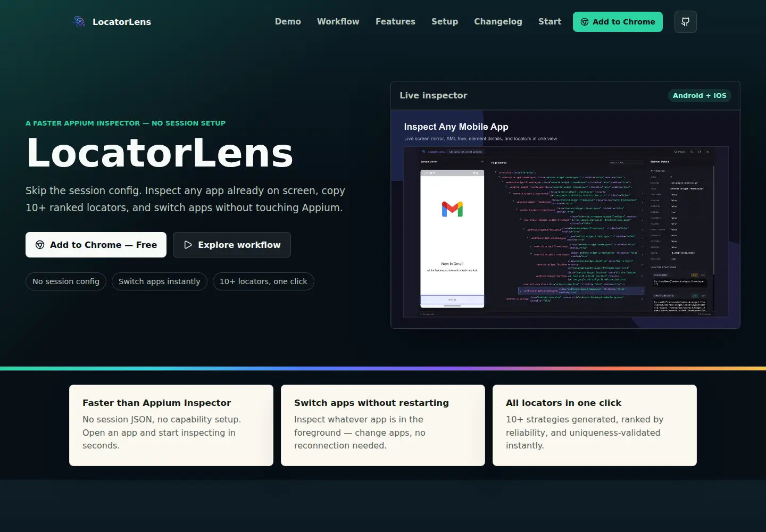Select the 'No session config' pill
Image resolution: width=766 pixels, height=532 pixels.
click(x=66, y=281)
